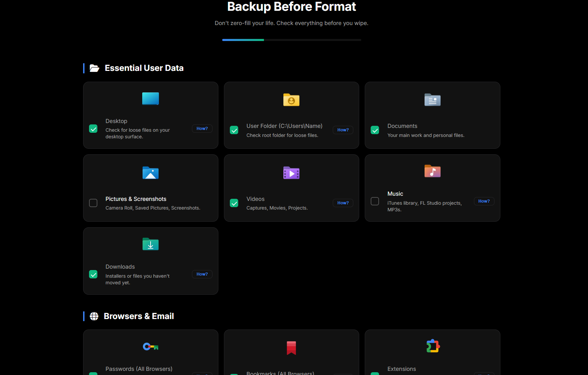The width and height of the screenshot is (588, 375).
Task: Click How? next to User Folder
Action: pyautogui.click(x=343, y=130)
